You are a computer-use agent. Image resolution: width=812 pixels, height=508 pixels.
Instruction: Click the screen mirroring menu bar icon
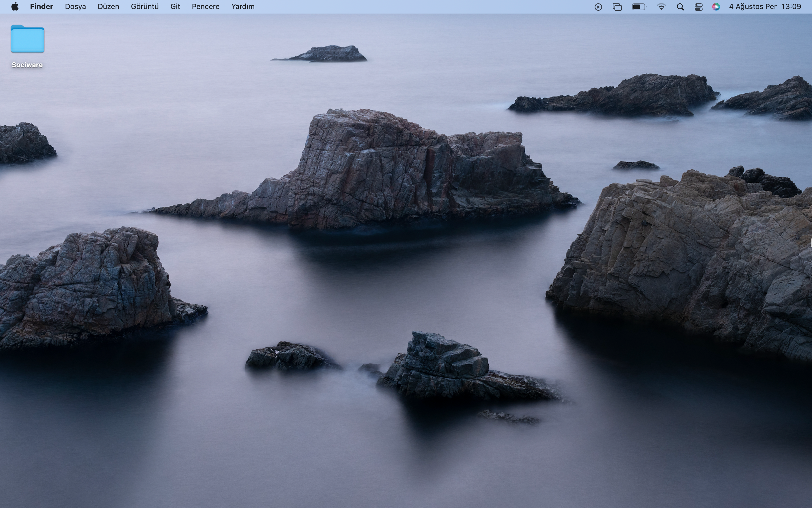tap(617, 7)
